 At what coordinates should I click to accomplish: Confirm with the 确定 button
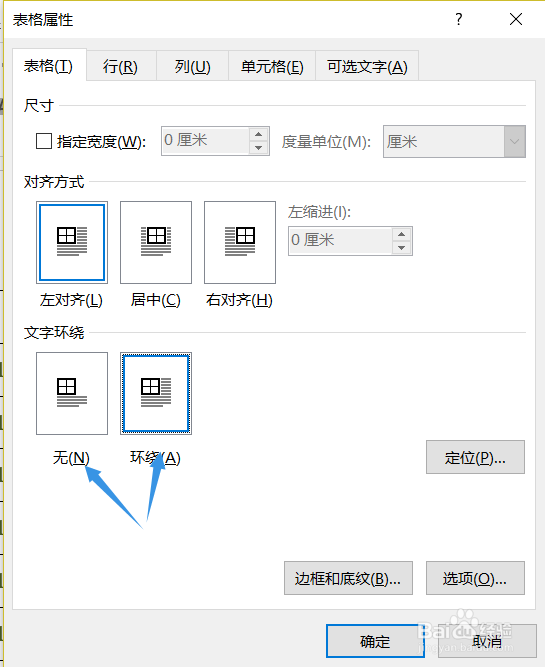[375, 641]
